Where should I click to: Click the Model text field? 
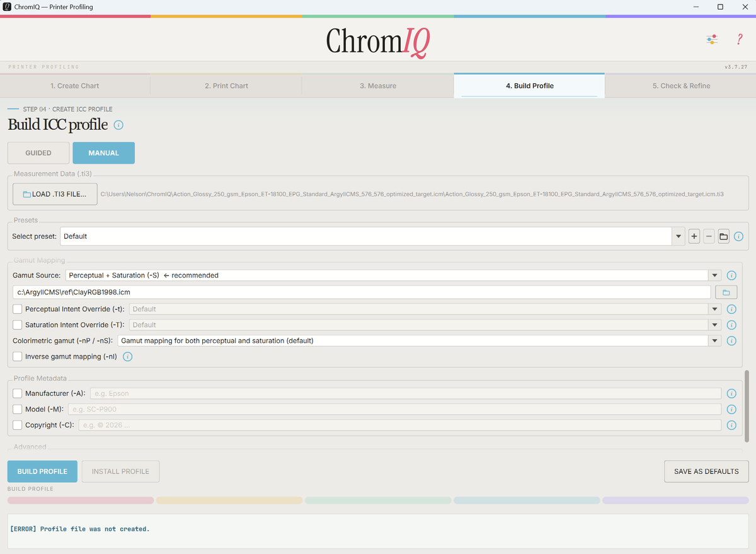point(394,409)
